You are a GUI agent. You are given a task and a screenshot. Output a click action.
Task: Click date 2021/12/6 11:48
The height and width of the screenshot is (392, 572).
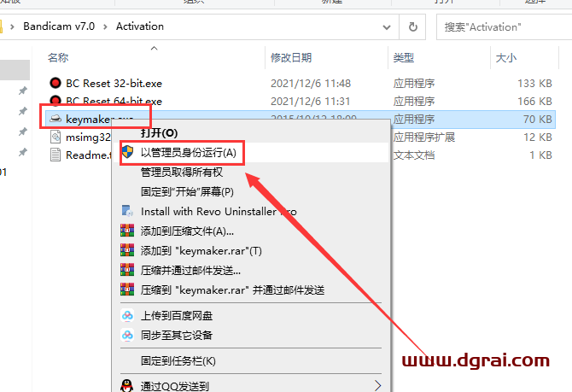[x=311, y=84]
